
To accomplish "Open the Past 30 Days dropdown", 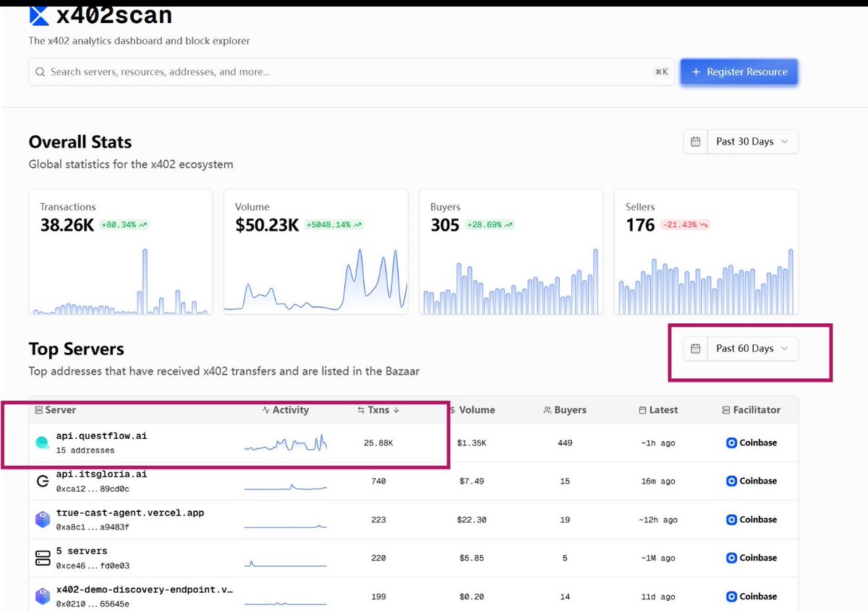I will [x=752, y=141].
